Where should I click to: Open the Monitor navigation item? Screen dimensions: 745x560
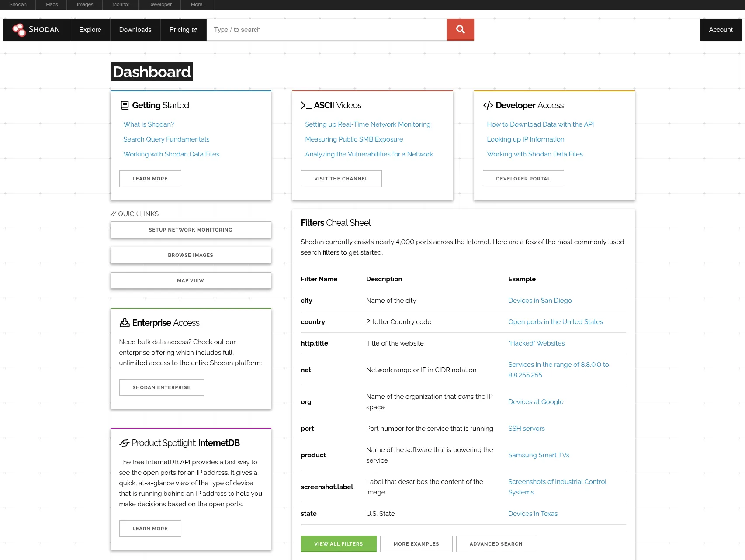120,4
